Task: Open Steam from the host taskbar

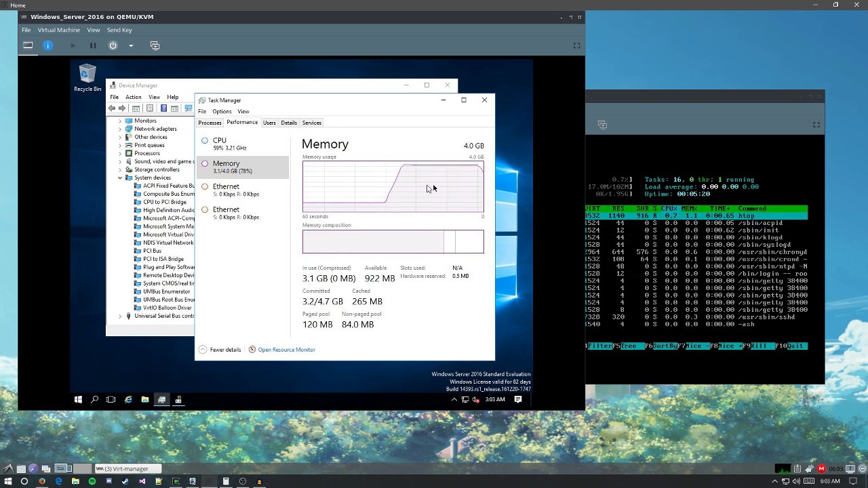Action: click(125, 481)
